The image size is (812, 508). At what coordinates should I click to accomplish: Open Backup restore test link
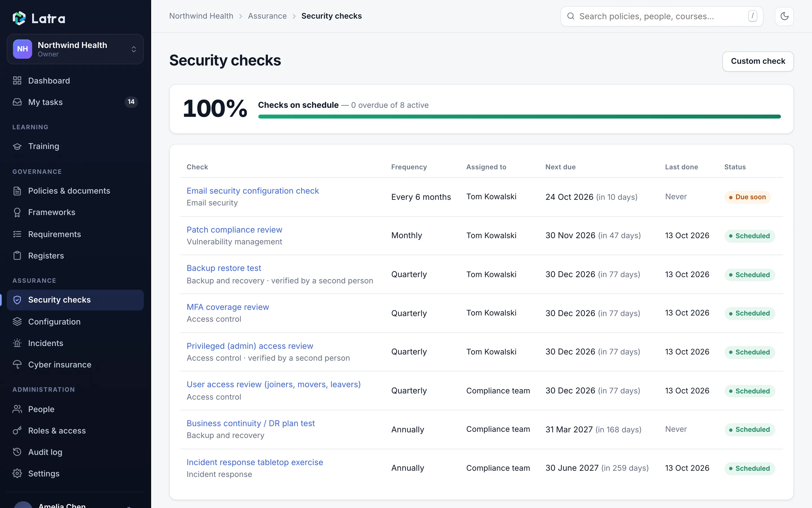point(224,268)
